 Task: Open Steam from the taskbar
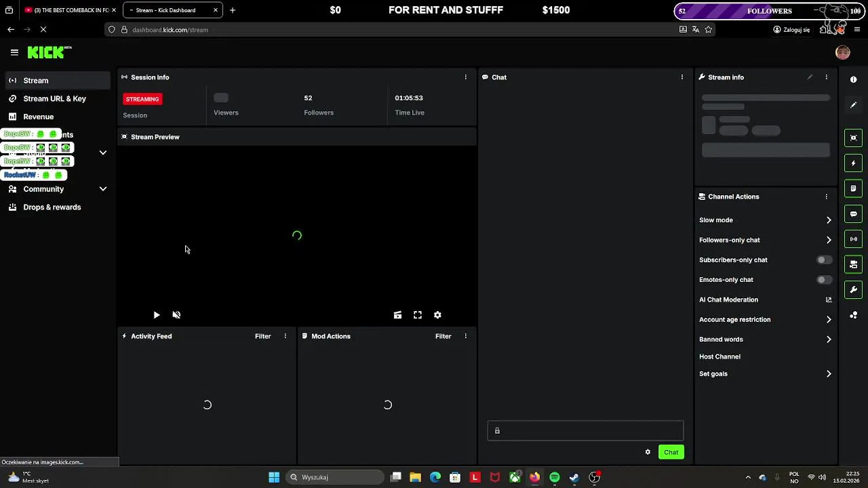(x=574, y=477)
